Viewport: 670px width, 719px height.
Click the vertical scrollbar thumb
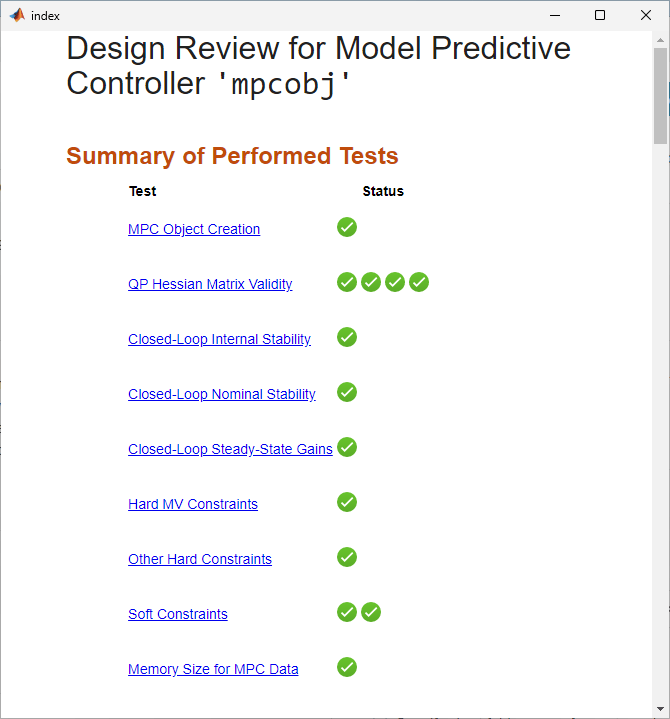click(661, 95)
